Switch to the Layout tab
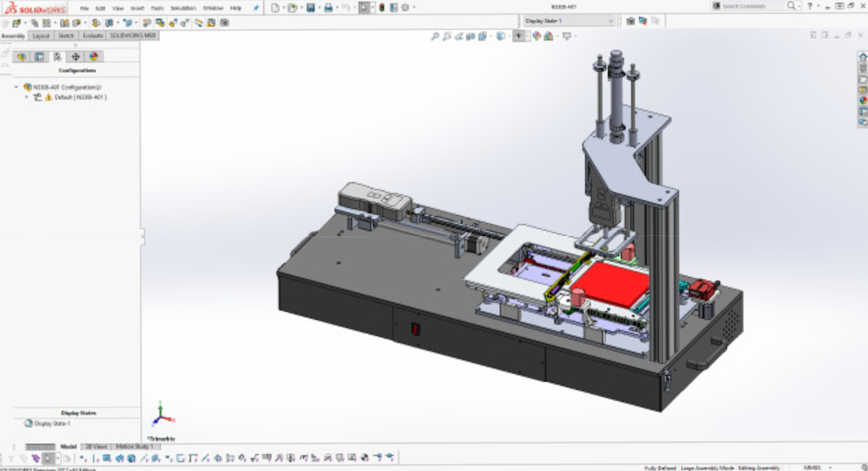868x471 pixels. tap(41, 36)
